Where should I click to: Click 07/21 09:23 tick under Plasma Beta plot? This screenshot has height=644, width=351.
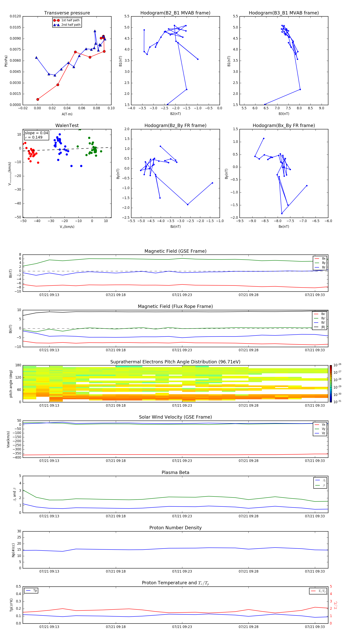click(x=182, y=516)
